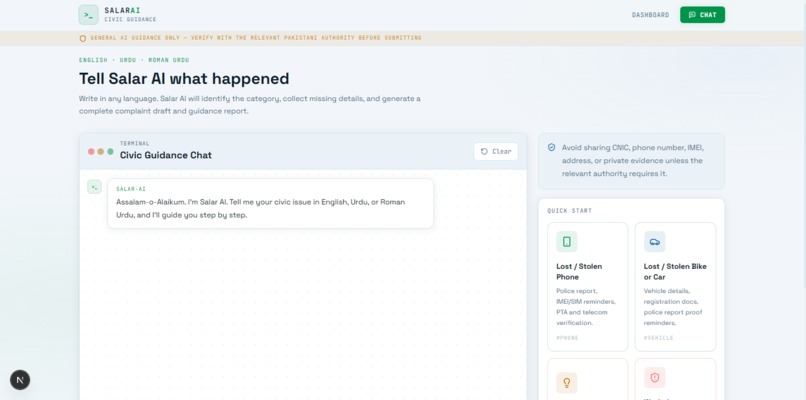
Task: Click the red terminal window dot
Action: 91,152
